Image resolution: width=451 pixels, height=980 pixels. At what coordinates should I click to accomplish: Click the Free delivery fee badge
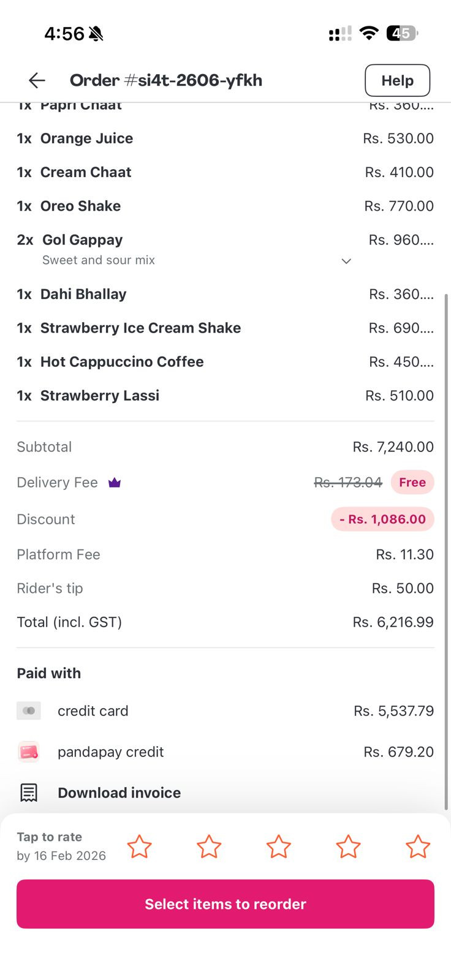pos(412,483)
